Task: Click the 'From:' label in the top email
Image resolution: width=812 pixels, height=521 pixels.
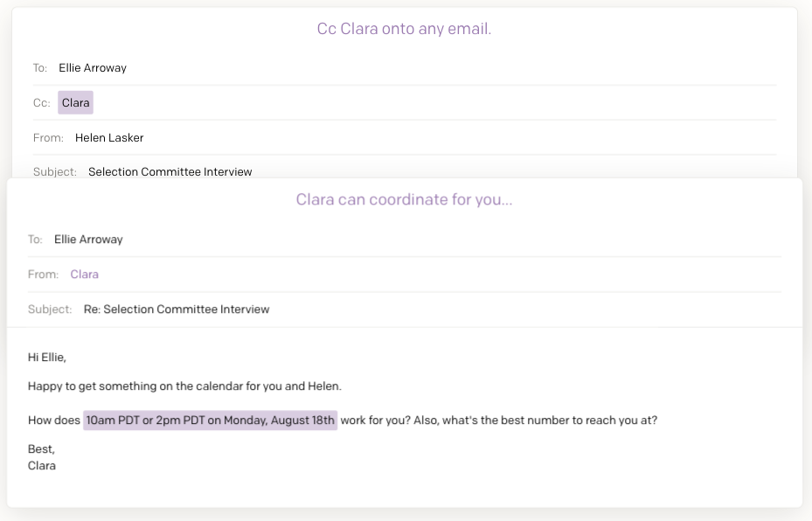Action: click(48, 138)
